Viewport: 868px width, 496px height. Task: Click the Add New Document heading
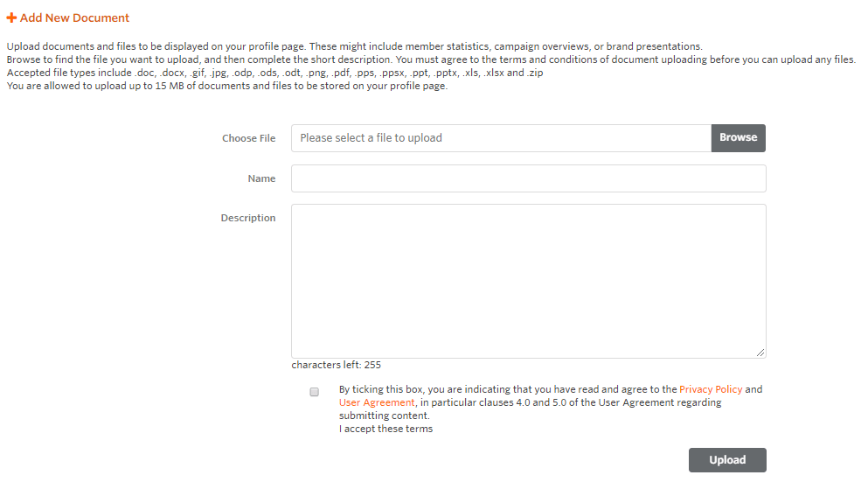74,17
